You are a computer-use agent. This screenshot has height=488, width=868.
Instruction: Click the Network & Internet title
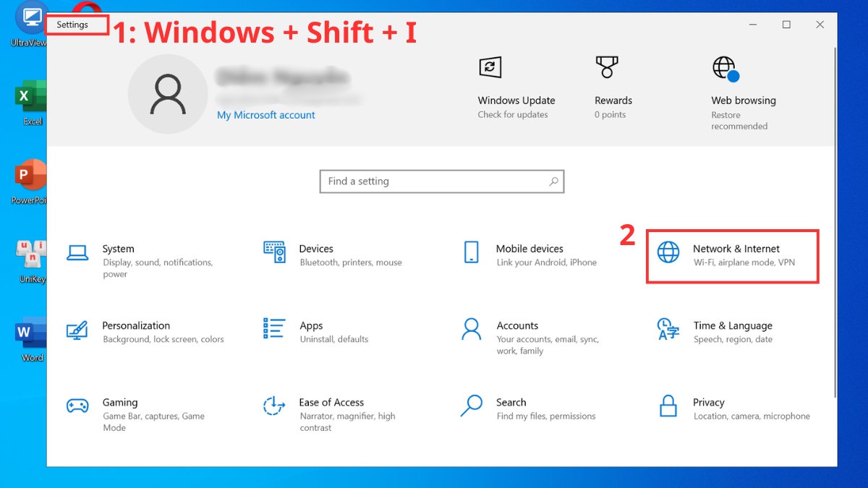736,249
